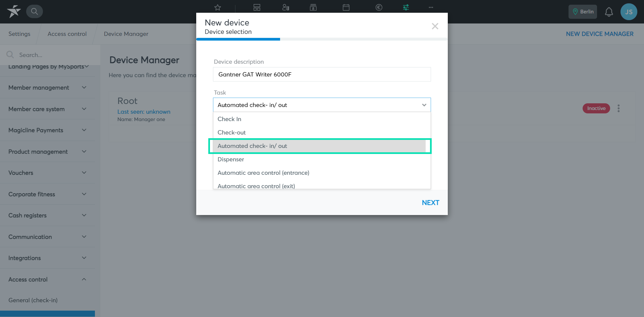Image resolution: width=644 pixels, height=317 pixels.
Task: Open the notifications bell
Action: click(x=609, y=12)
